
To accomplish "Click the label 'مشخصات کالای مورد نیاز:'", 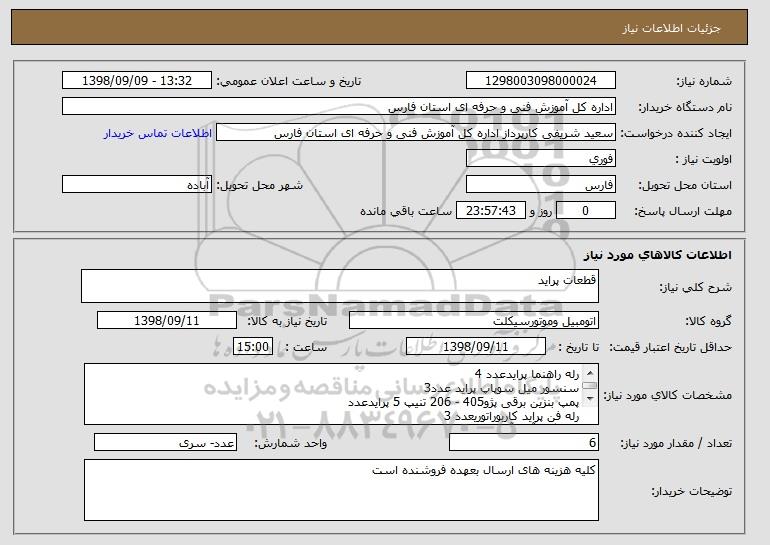I will point(667,395).
